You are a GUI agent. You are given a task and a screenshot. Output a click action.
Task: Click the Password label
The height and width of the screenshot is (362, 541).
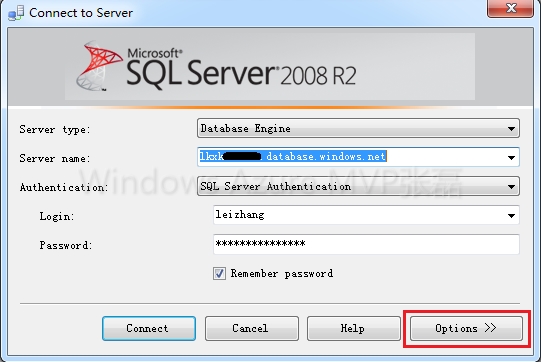pos(66,245)
